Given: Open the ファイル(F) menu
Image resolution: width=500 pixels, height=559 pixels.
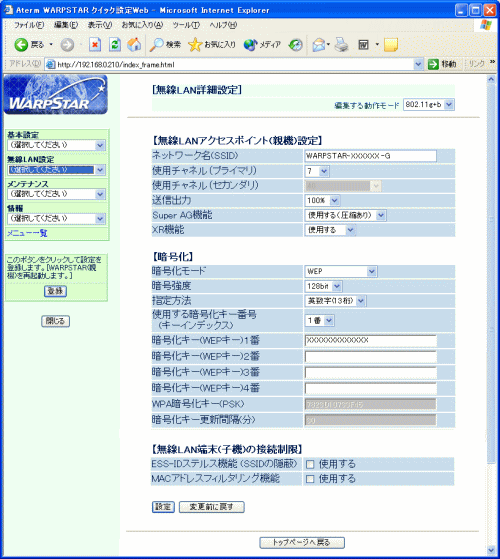Looking at the screenshot, I should (x=29, y=25).
